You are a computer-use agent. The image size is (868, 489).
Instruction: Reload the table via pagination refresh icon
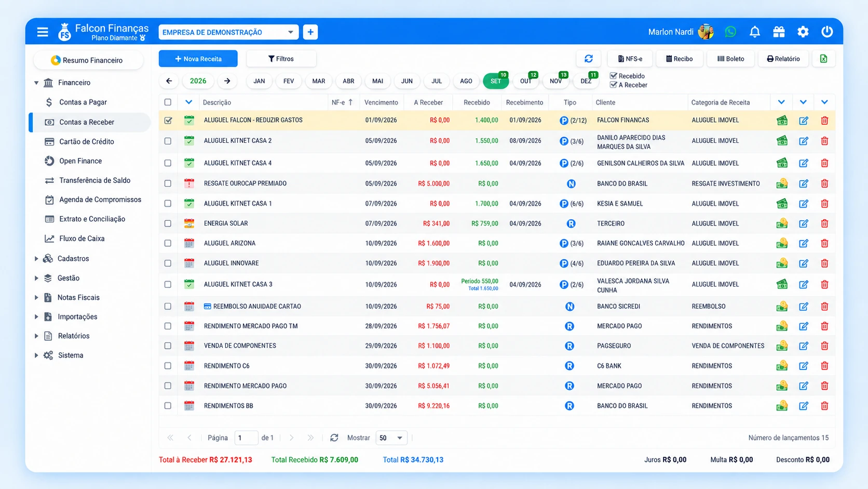[x=334, y=438]
